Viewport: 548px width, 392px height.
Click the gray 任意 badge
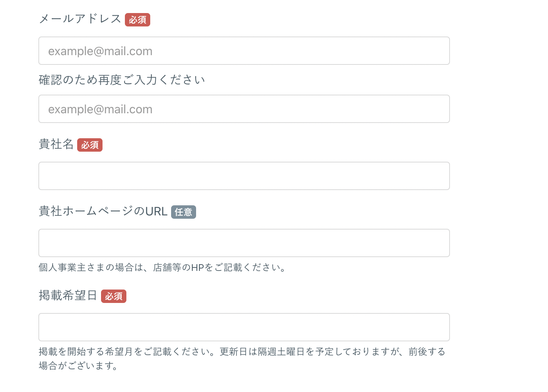183,212
